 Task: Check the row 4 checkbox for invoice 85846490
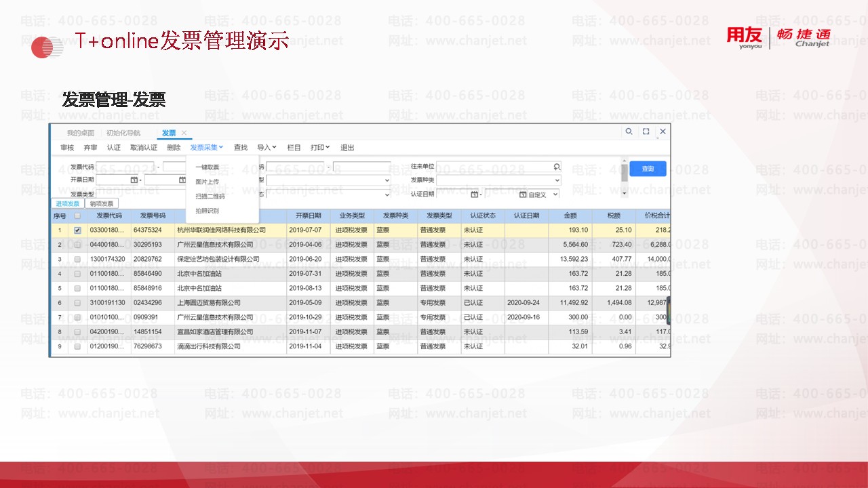point(77,274)
